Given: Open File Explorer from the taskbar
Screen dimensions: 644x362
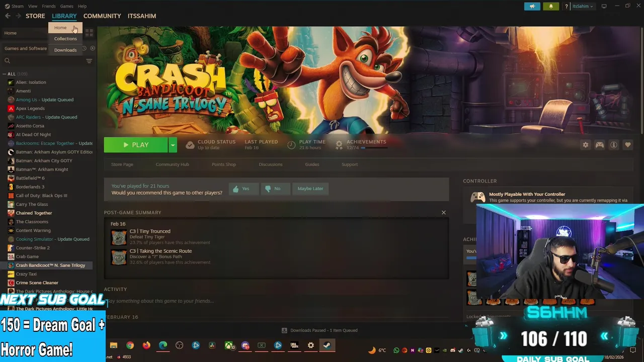Looking at the screenshot, I should pyautogui.click(x=114, y=345).
